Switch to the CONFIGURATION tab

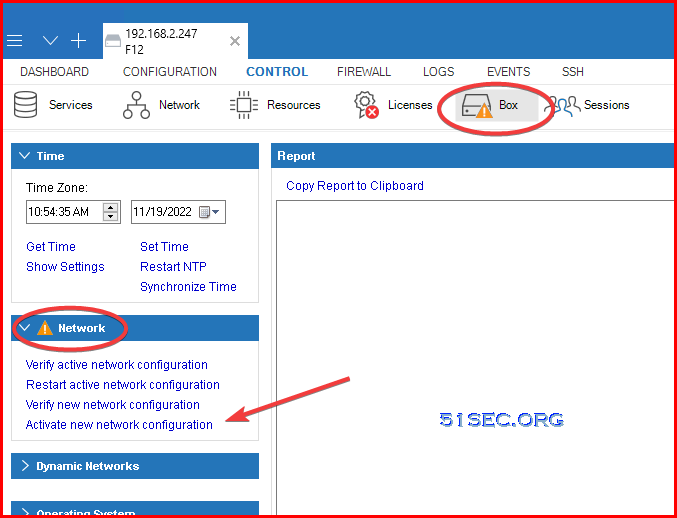(170, 72)
